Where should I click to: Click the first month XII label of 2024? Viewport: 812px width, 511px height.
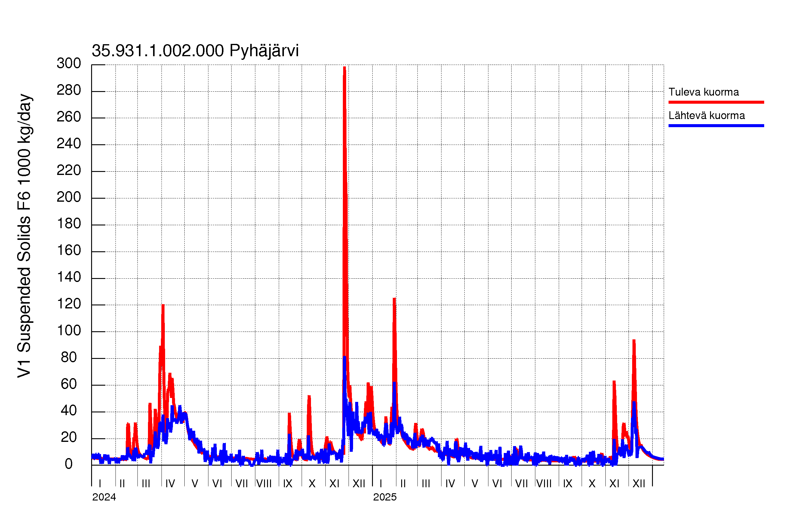pos(359,484)
